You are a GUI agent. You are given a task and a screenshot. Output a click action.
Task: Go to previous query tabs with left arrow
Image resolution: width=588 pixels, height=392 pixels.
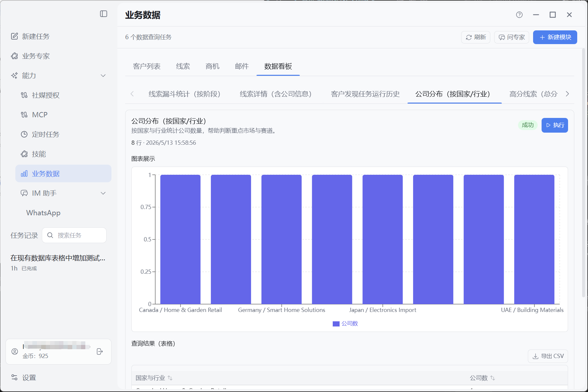[x=132, y=94]
